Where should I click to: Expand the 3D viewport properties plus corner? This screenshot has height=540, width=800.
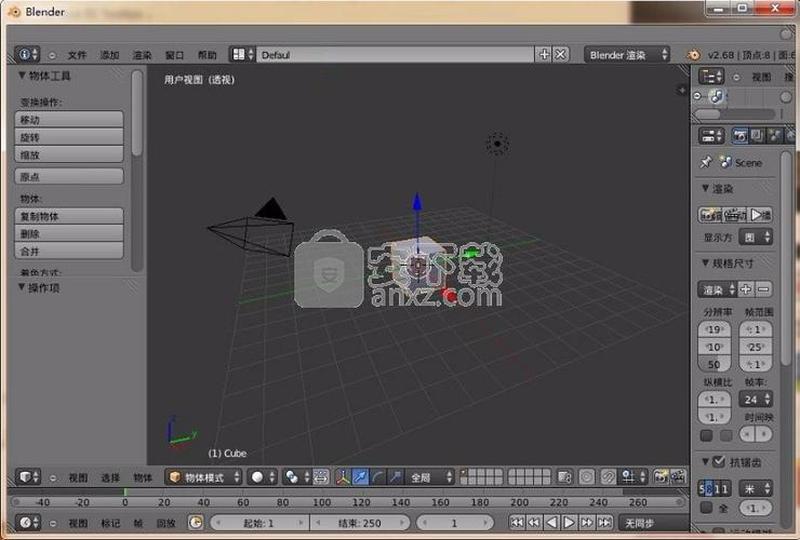(682, 90)
